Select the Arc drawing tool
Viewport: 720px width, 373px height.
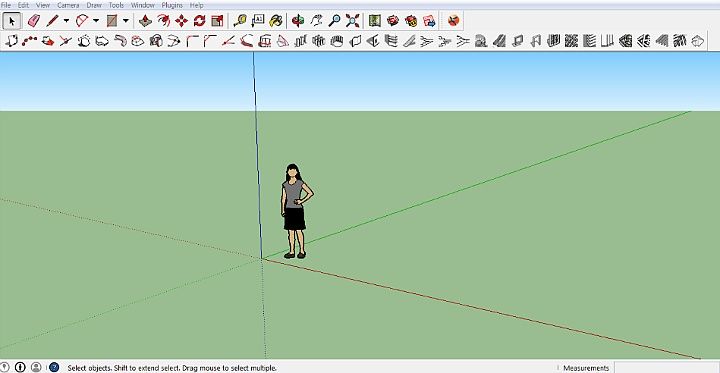[82, 21]
